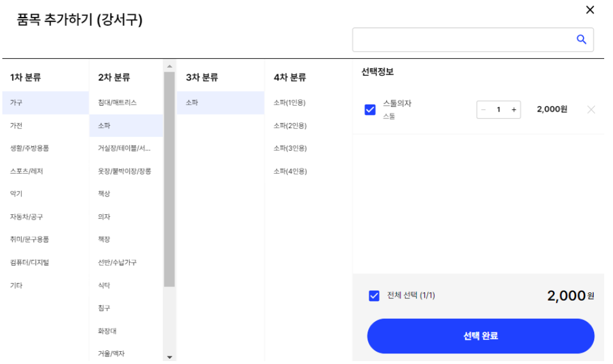Click the search magnifier icon
613x364 pixels.
click(581, 39)
